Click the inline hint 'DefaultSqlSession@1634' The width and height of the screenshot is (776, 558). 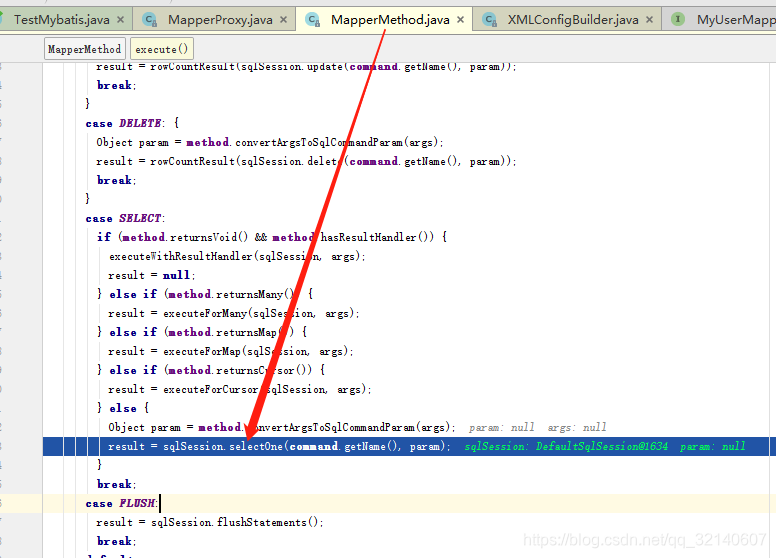[x=602, y=446]
